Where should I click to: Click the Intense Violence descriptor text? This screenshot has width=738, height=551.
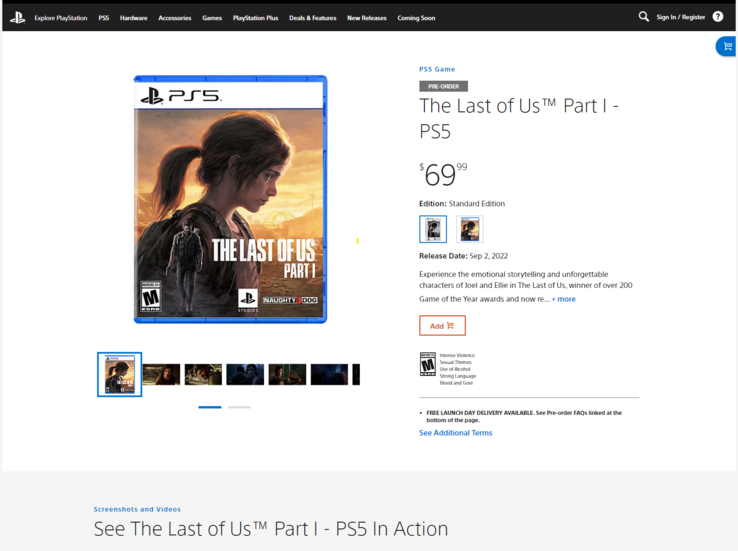tap(457, 355)
